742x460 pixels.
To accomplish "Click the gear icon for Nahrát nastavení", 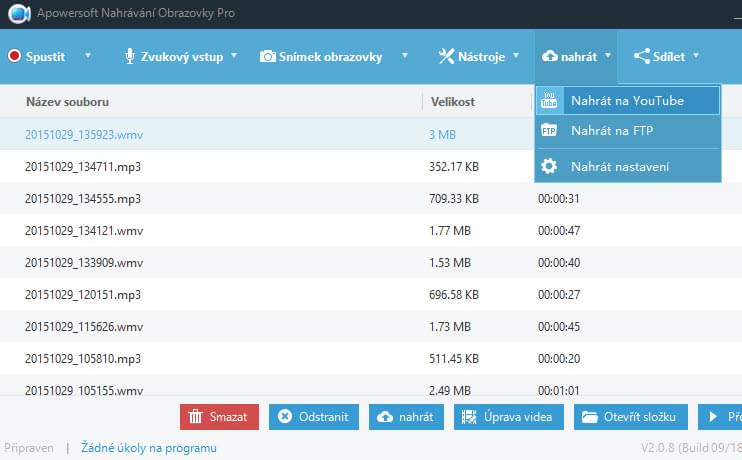I will (549, 166).
